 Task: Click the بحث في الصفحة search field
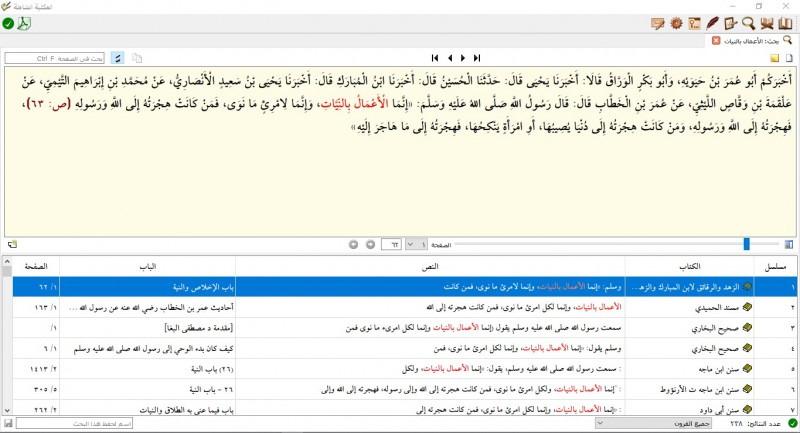(x=55, y=59)
